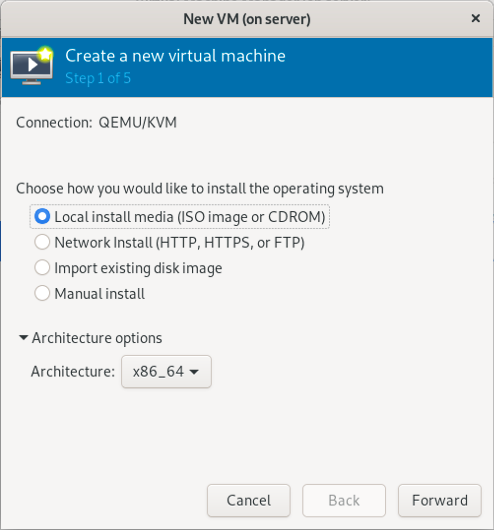
Task: Click the new virtual machine monitor icon
Action: 31,66
